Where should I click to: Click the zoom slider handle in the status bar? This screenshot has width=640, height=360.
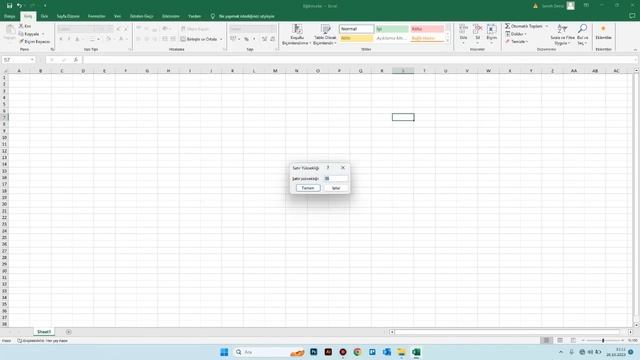pyautogui.click(x=603, y=340)
